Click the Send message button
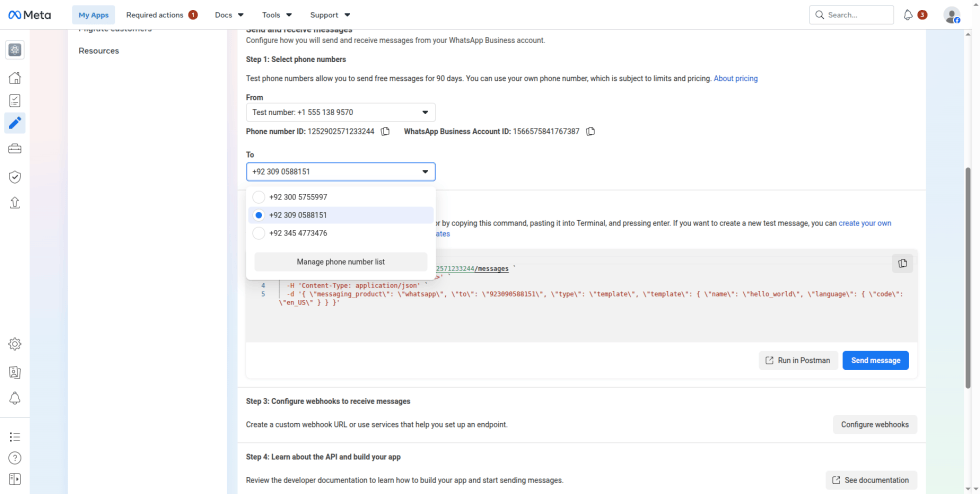Viewport: 980px width, 494px height. [876, 360]
